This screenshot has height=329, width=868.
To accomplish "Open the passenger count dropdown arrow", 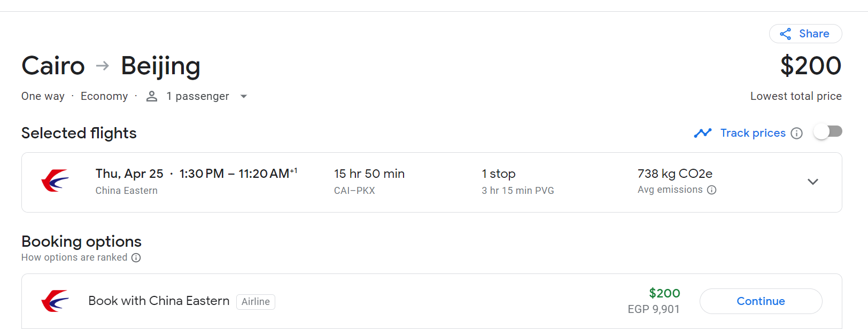I will pyautogui.click(x=244, y=97).
